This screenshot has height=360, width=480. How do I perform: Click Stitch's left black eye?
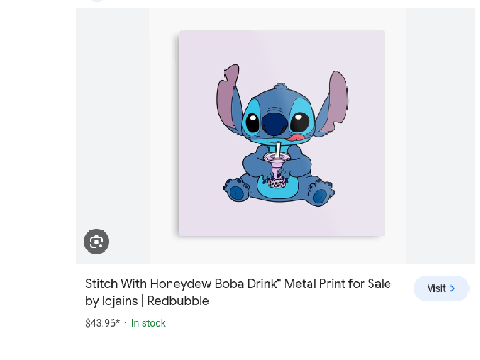pos(252,122)
